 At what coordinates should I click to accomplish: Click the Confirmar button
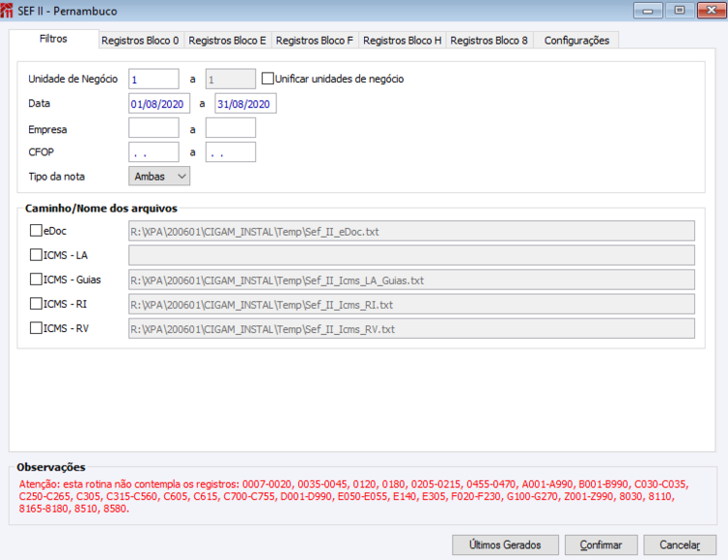coord(601,544)
